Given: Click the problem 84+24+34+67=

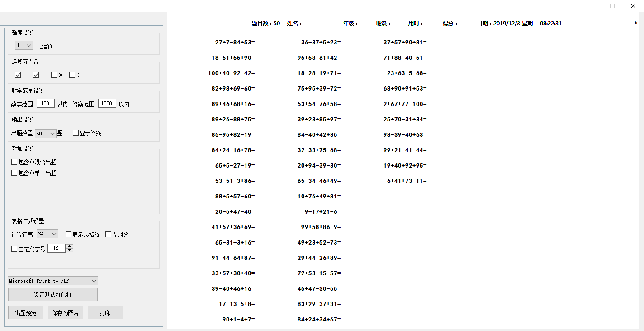Looking at the screenshot, I should [319, 320].
